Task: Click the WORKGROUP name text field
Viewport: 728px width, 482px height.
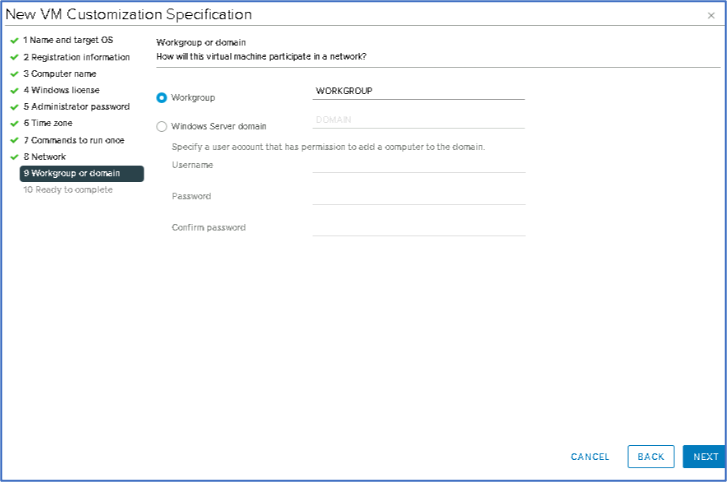Action: 418,91
